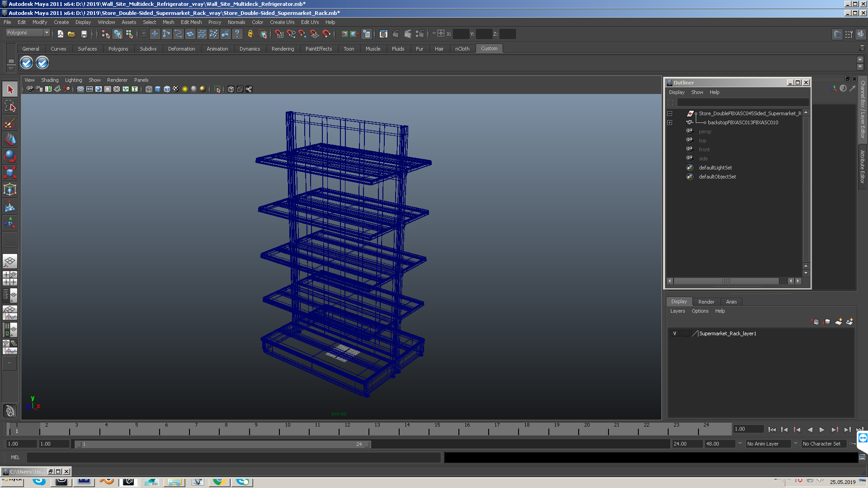This screenshot has width=868, height=488.
Task: Select the Show Manipulator tool
Action: pyautogui.click(x=10, y=223)
